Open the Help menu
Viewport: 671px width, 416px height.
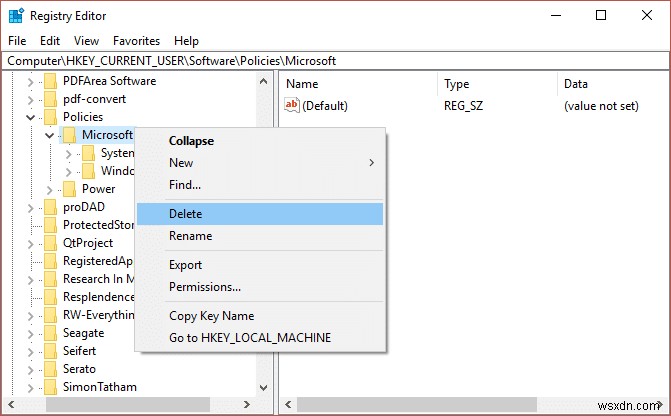coord(186,41)
